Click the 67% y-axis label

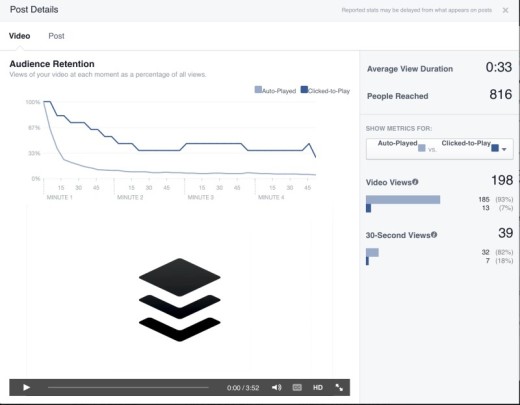(x=34, y=128)
